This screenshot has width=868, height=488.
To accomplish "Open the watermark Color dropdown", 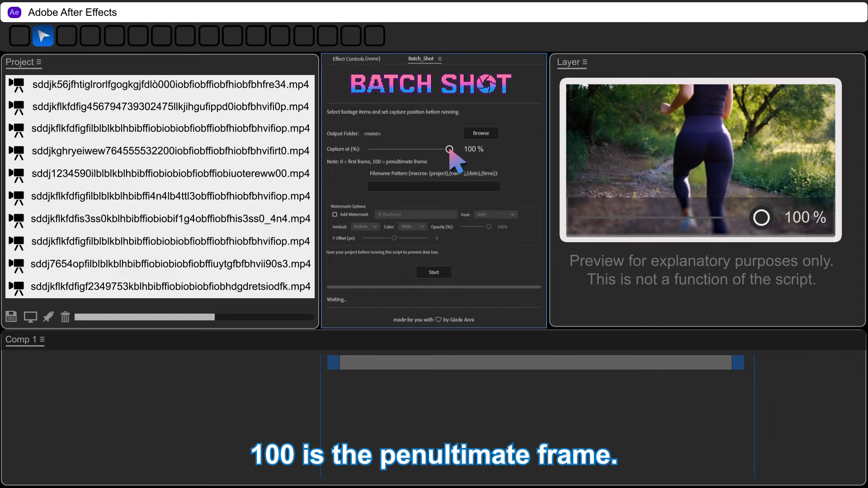I will tap(412, 227).
